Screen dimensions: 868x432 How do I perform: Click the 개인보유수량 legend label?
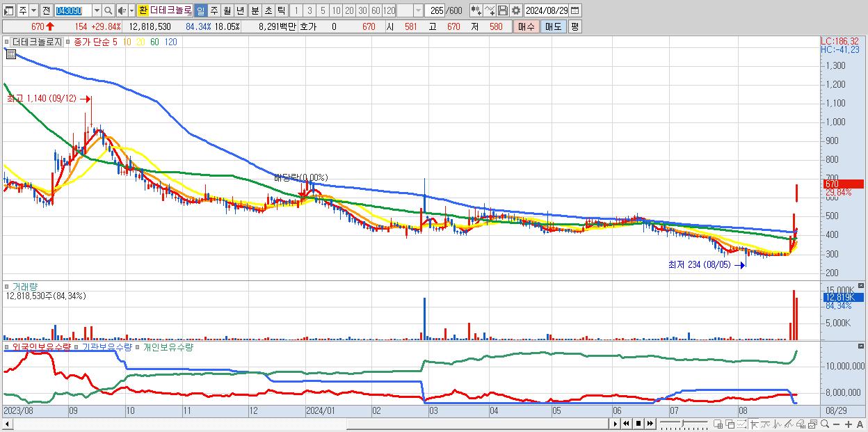click(x=168, y=346)
